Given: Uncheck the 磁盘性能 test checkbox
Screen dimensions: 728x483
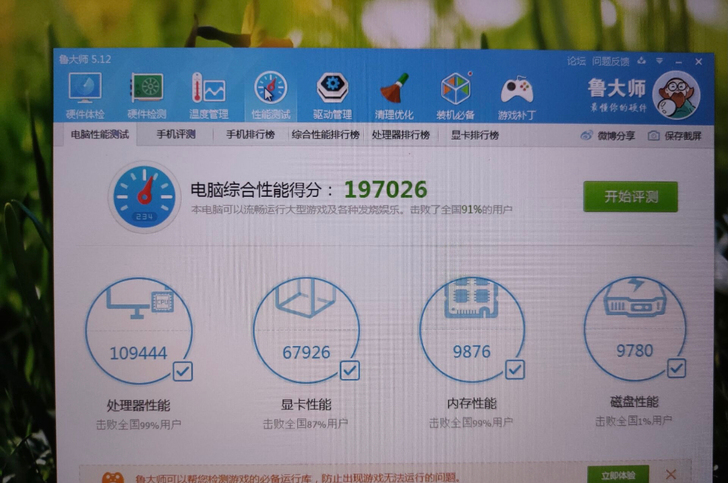Looking at the screenshot, I should (676, 368).
